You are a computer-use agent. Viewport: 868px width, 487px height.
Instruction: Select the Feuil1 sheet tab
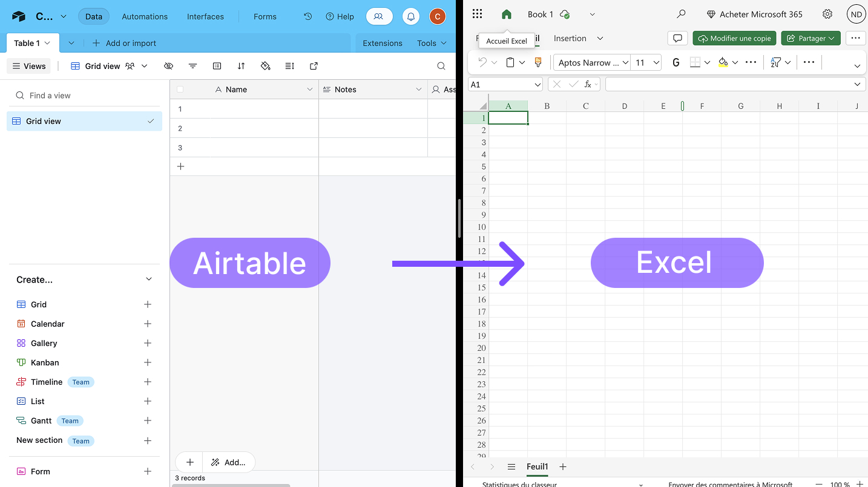pos(537,466)
